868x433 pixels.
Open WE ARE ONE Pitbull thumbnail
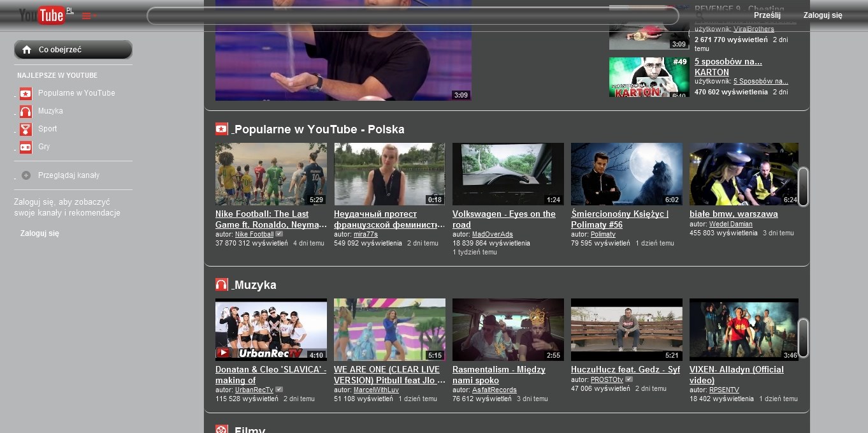click(389, 330)
